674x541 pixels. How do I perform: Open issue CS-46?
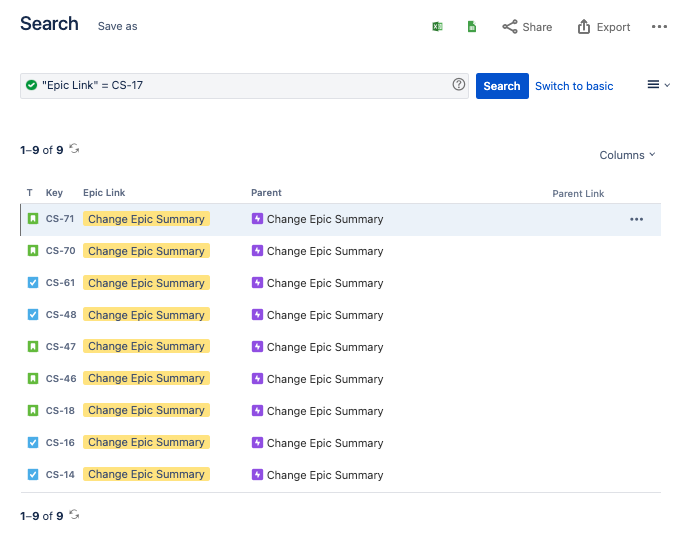click(61, 379)
